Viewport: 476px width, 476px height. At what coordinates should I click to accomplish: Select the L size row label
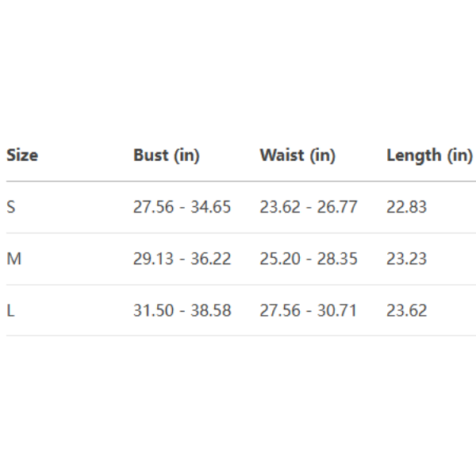11,310
